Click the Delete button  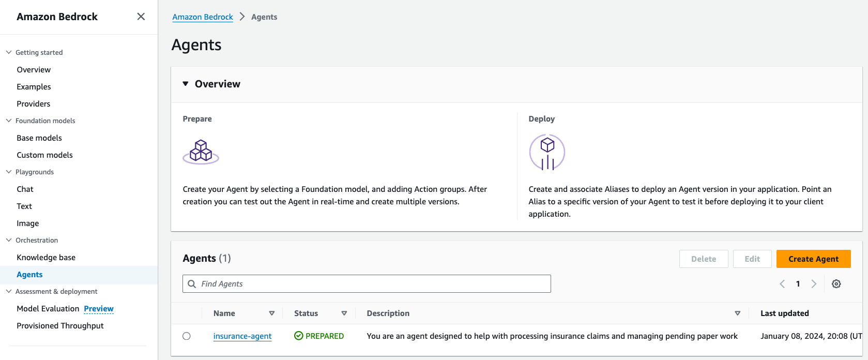click(704, 259)
